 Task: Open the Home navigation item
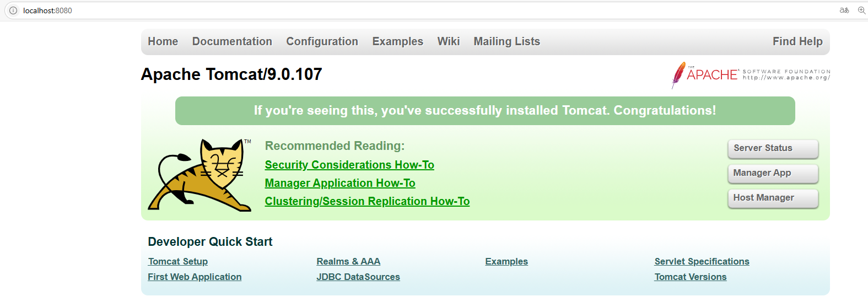(x=163, y=41)
